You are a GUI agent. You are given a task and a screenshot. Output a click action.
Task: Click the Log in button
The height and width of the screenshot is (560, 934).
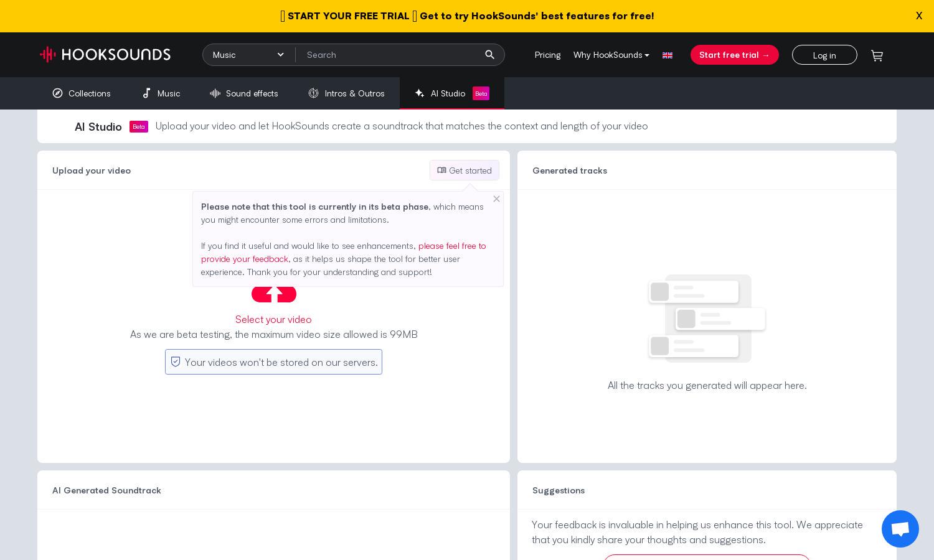(x=824, y=55)
